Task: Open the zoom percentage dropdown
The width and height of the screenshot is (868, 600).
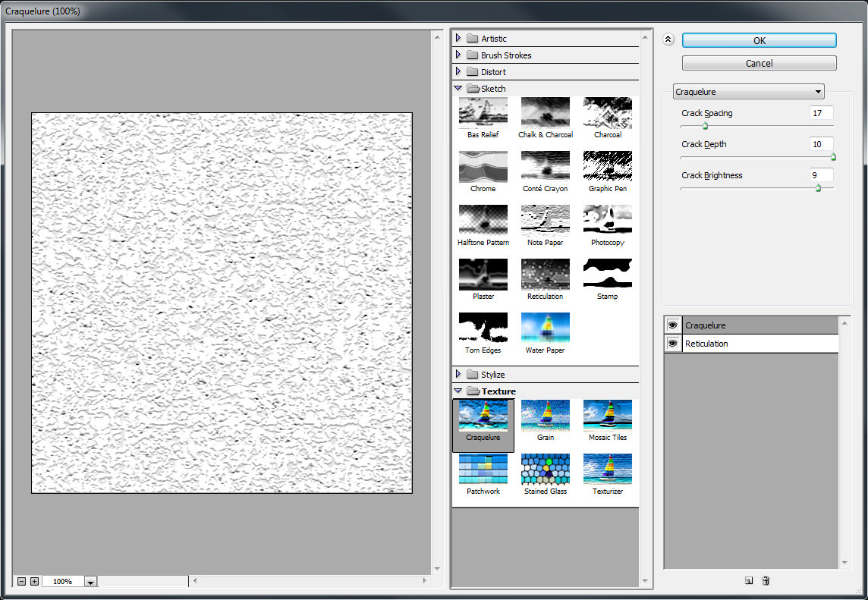Action: pyautogui.click(x=90, y=582)
